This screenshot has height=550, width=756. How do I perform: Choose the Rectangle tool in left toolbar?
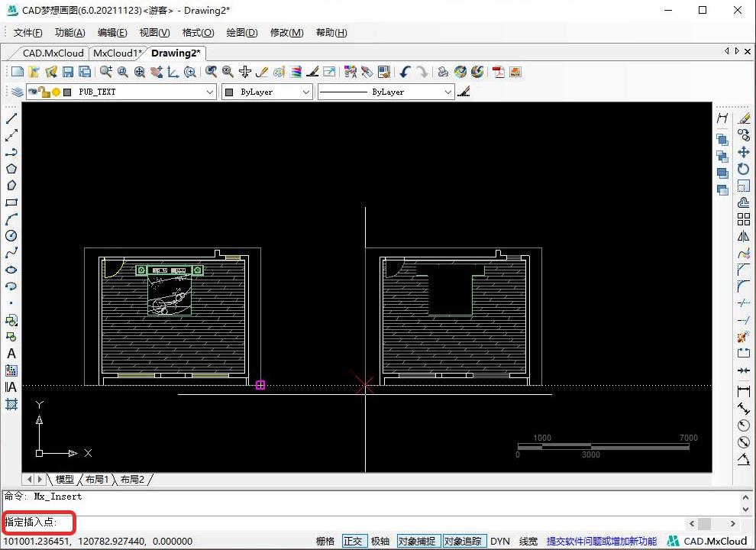pos(11,202)
